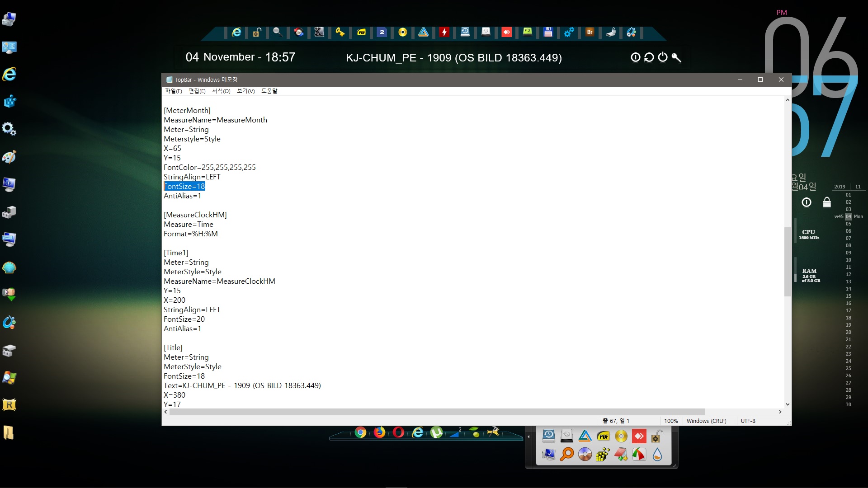The width and height of the screenshot is (868, 488).
Task: Click the top bar wrench settings icon
Action: [x=676, y=57]
